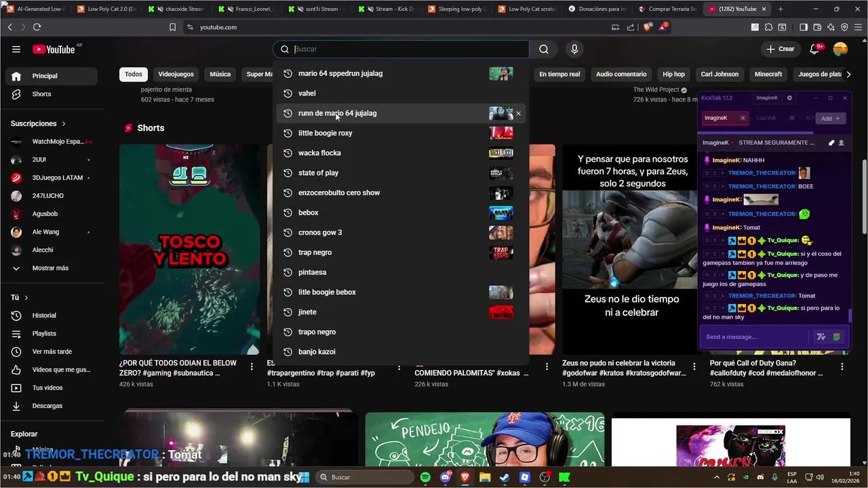Open the Brave Wallet icon
This screenshot has height=488, width=868.
point(817,27)
